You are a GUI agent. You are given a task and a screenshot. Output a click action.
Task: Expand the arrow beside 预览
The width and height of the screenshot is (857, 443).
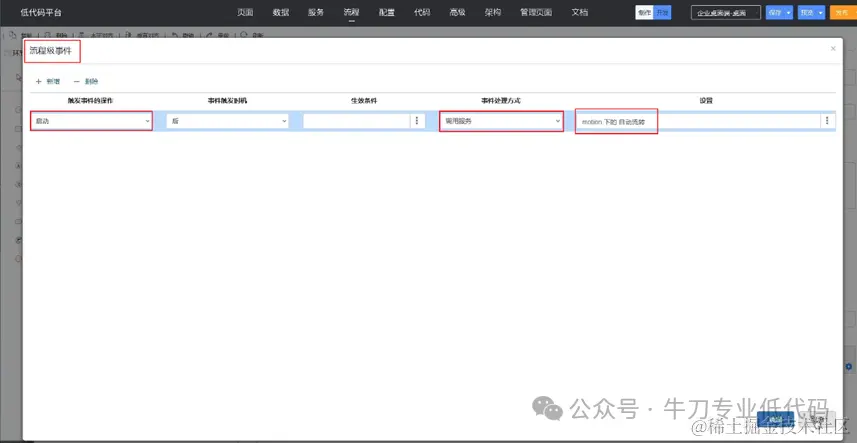point(821,13)
